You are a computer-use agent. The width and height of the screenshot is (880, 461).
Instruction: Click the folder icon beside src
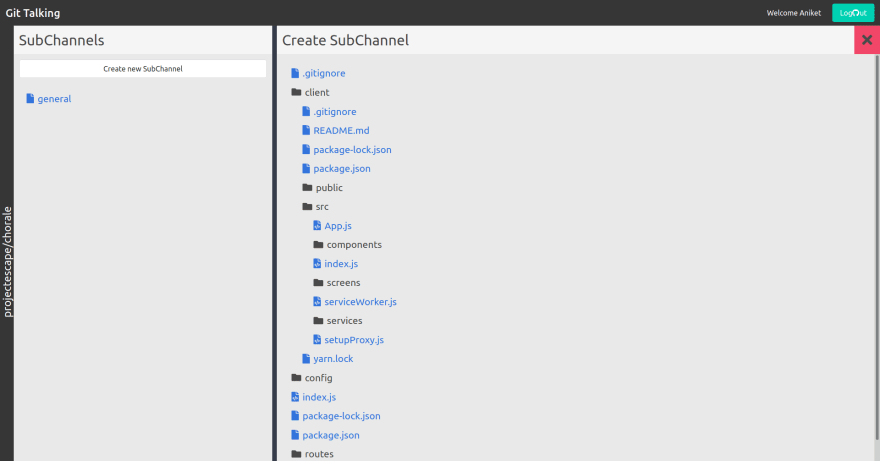pos(307,207)
